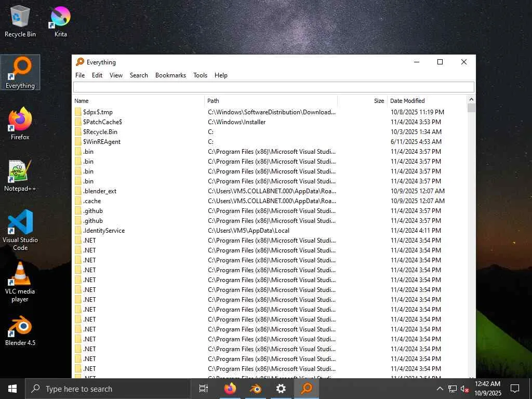Show hidden system tray icons

point(440,389)
